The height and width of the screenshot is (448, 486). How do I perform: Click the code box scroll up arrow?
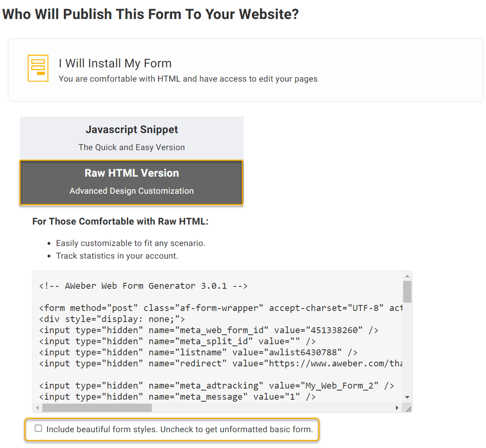pos(407,276)
